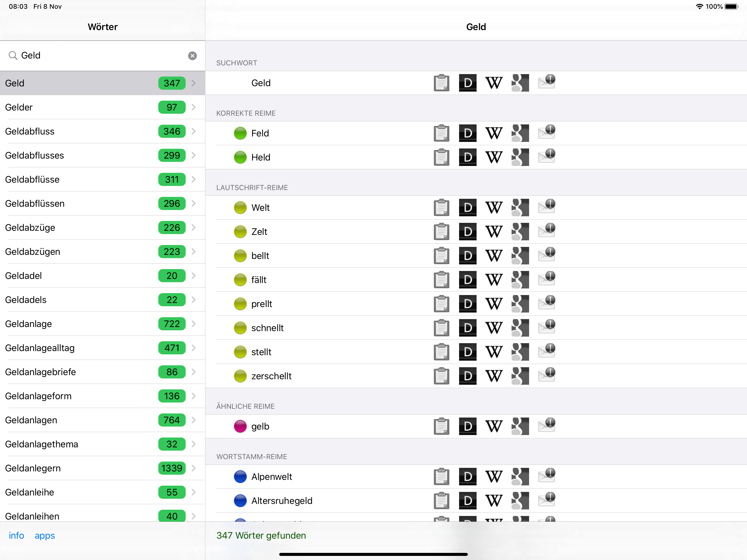Tap the rhyme word 'zerschellt'
This screenshot has width=747, height=560.
pos(271,376)
